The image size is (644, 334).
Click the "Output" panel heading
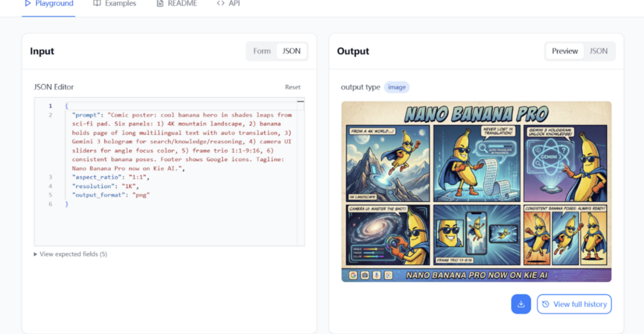(353, 51)
